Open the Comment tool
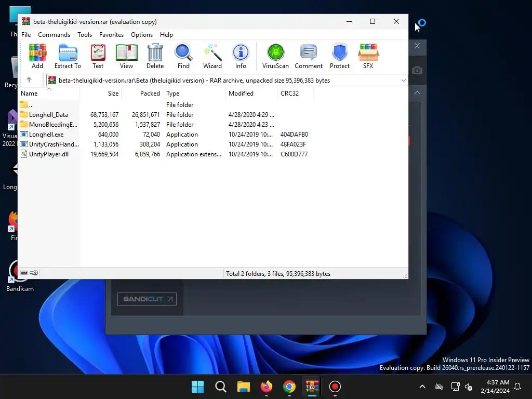Screen dimensions: 532x399 tap(309, 56)
